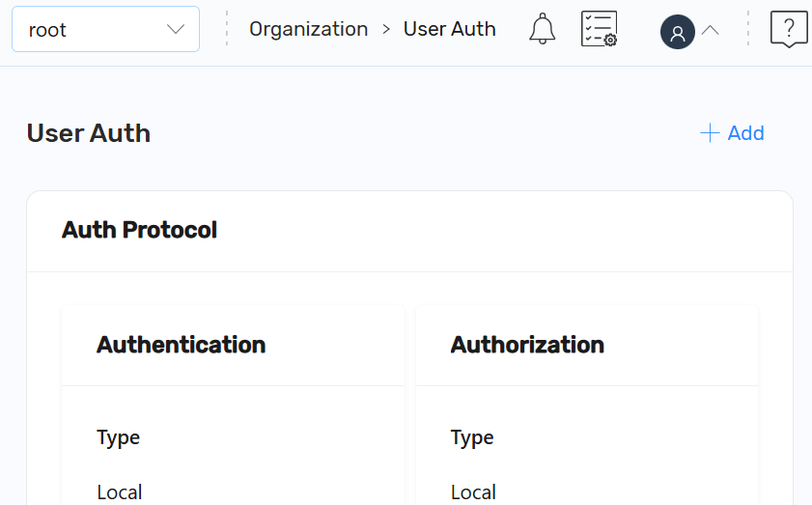Open the notifications bell

(x=543, y=30)
